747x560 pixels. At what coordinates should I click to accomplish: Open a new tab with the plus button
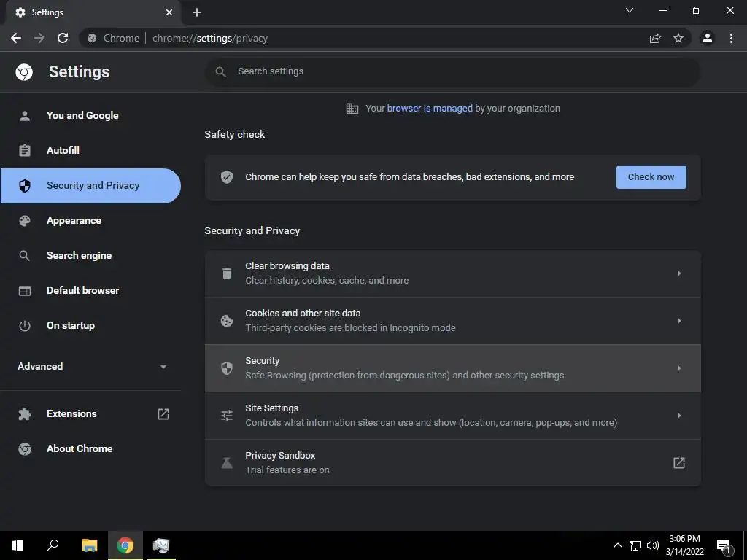pos(197,12)
